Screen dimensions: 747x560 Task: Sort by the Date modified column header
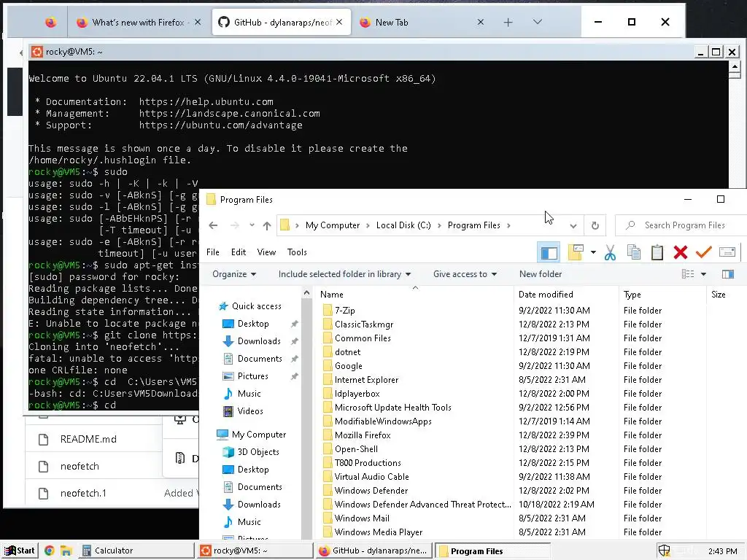point(546,295)
